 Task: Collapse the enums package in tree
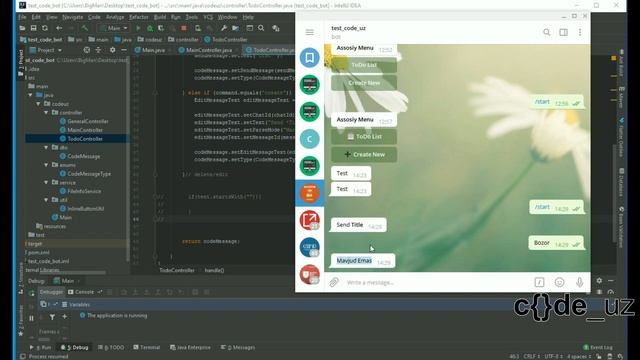(x=46, y=165)
